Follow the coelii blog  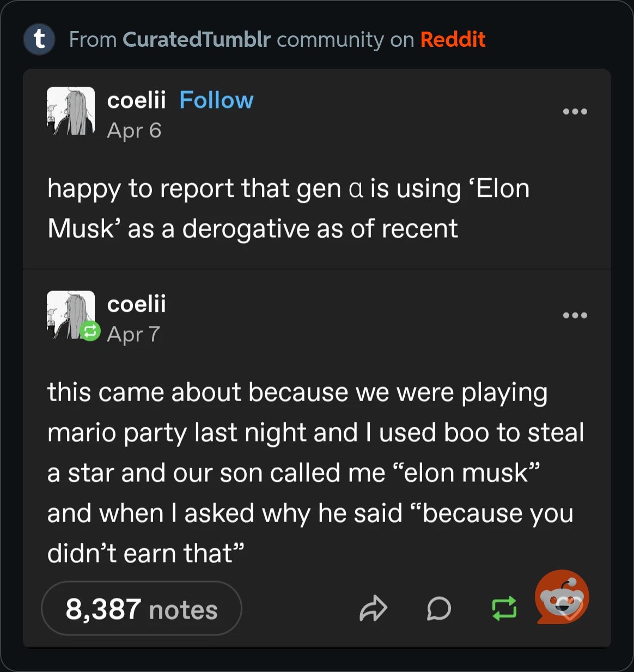216,100
